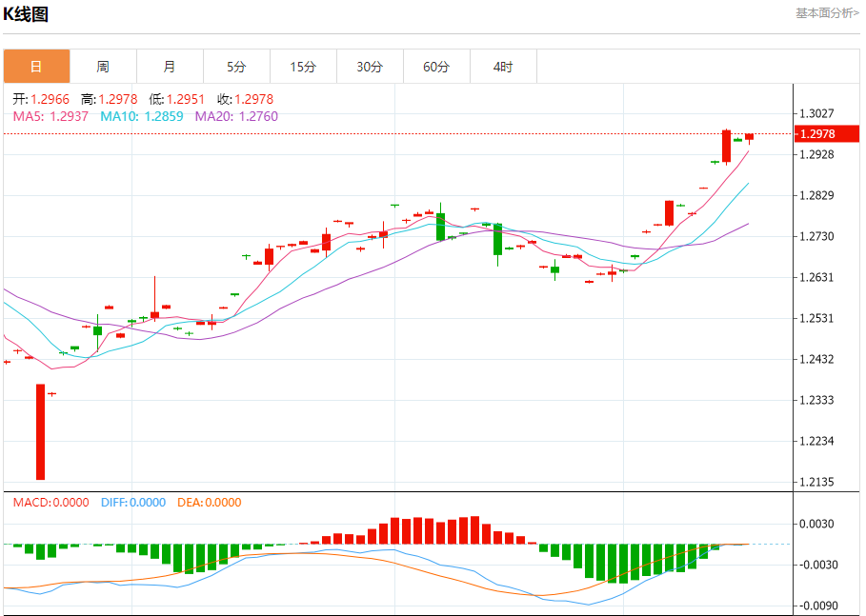Image resolution: width=866 pixels, height=616 pixels.
Task: Click the latest candlestick on the far right
Action: pyautogui.click(x=750, y=138)
